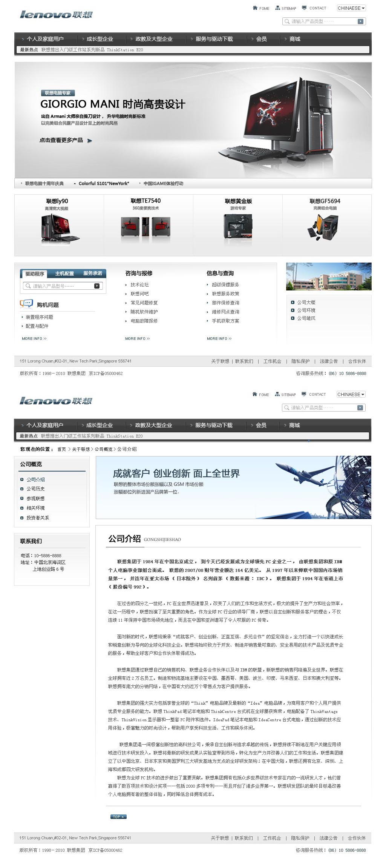Click the home icon on the company intro page
Image resolution: width=386 pixels, height=868 pixels.
coord(255,394)
